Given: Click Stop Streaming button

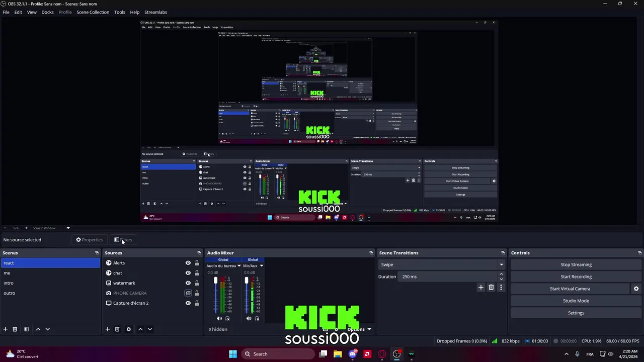Looking at the screenshot, I should click(x=576, y=264).
